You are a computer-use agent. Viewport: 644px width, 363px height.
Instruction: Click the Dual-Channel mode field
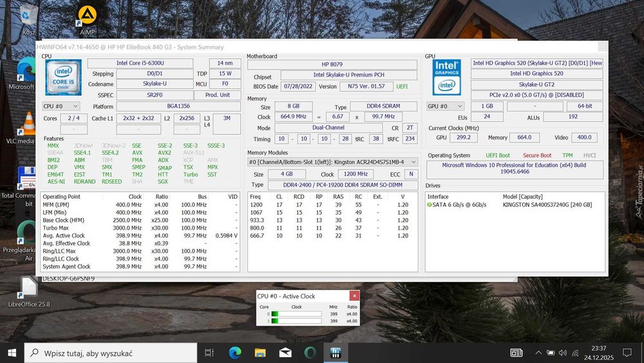(328, 128)
